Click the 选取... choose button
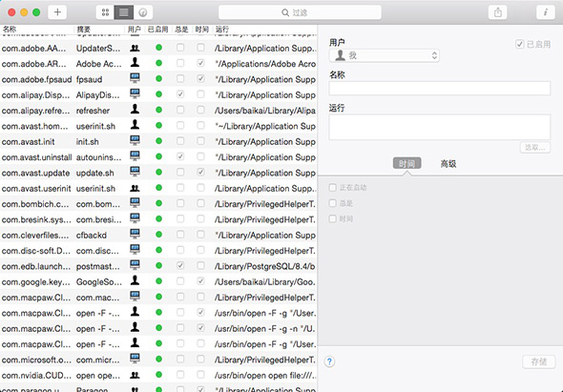The image size is (563, 392). tap(535, 147)
